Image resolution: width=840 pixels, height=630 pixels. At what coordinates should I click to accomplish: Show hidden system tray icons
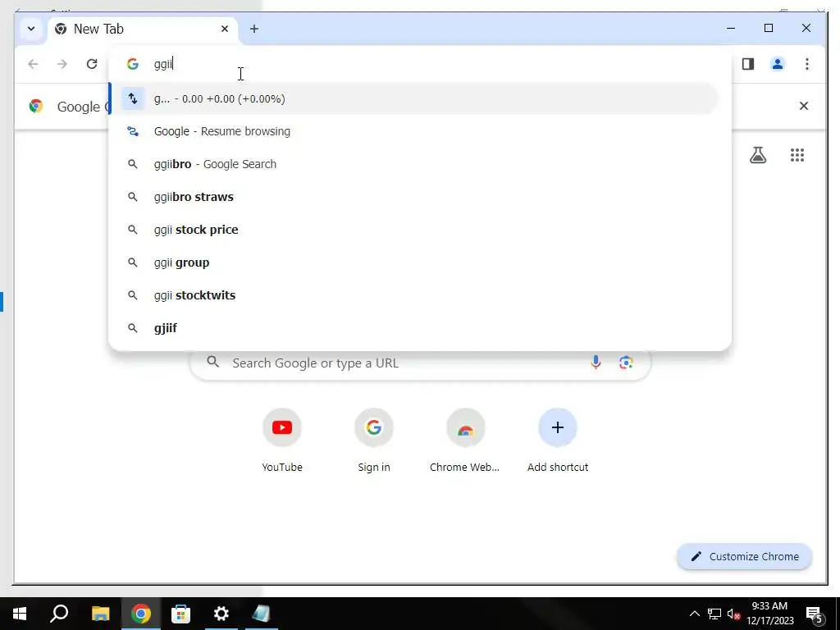tap(694, 614)
